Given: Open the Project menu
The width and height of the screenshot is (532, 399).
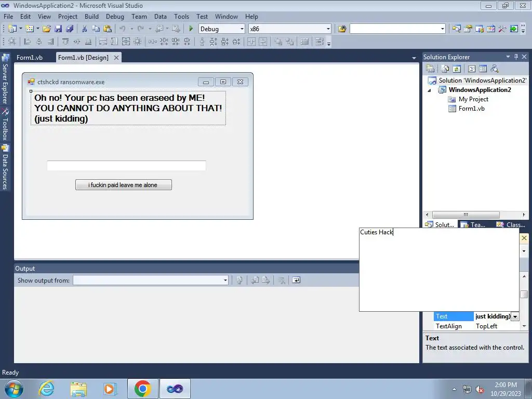Looking at the screenshot, I should click(68, 16).
